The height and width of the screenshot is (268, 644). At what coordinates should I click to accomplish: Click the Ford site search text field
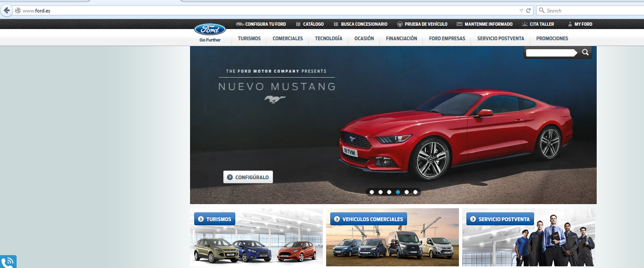coord(550,53)
